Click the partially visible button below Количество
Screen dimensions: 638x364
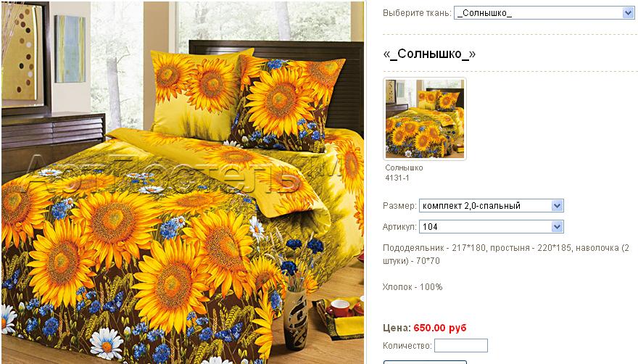[x=425, y=362]
